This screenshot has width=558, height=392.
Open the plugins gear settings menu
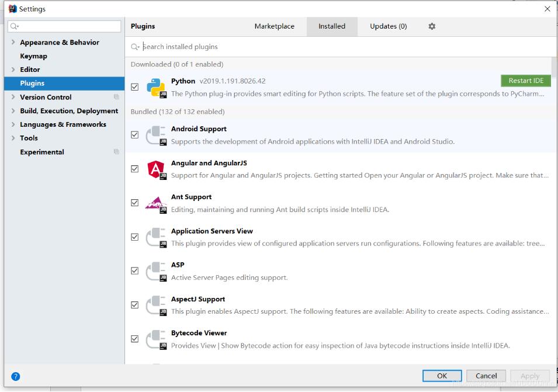(432, 26)
